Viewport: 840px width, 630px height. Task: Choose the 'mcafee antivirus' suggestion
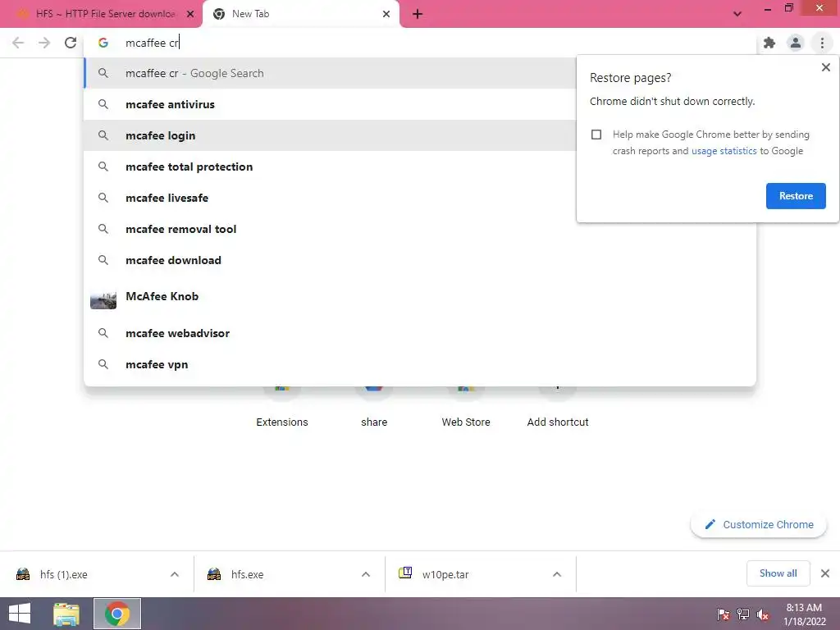(330, 104)
